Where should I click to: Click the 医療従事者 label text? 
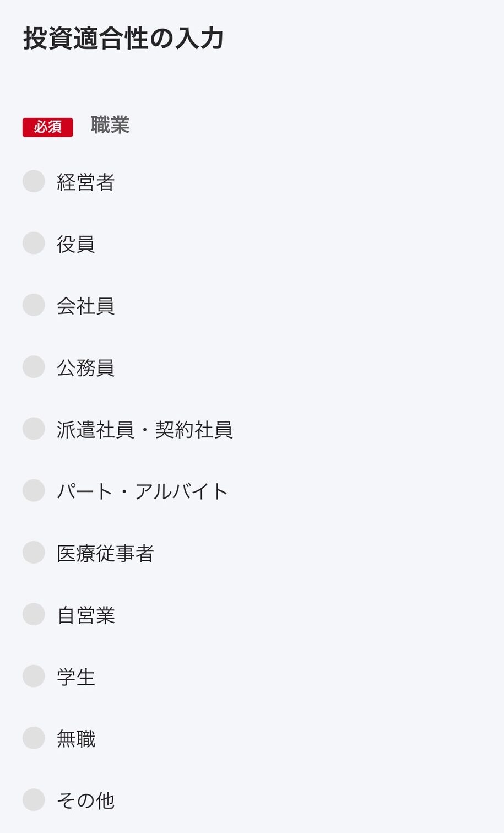click(x=105, y=553)
